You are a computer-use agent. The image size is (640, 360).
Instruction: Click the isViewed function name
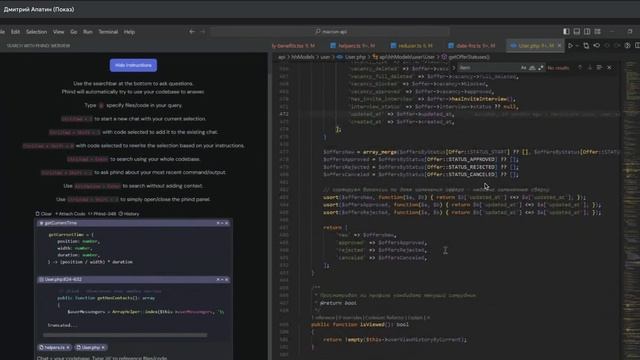[x=371, y=324]
